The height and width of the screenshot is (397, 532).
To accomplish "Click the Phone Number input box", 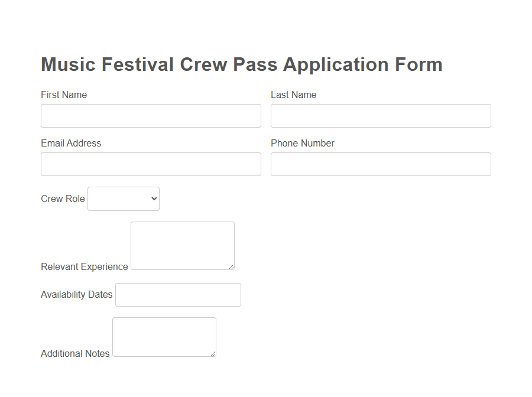I will pyautogui.click(x=380, y=164).
